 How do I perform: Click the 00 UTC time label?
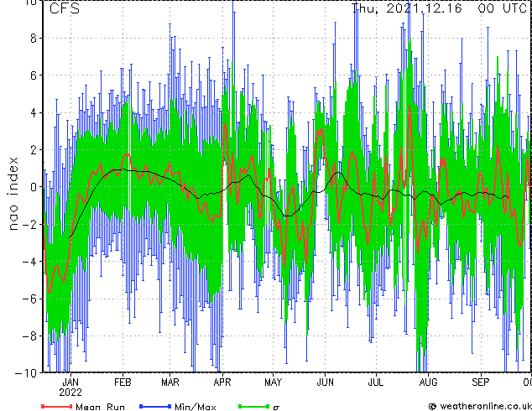(502, 8)
